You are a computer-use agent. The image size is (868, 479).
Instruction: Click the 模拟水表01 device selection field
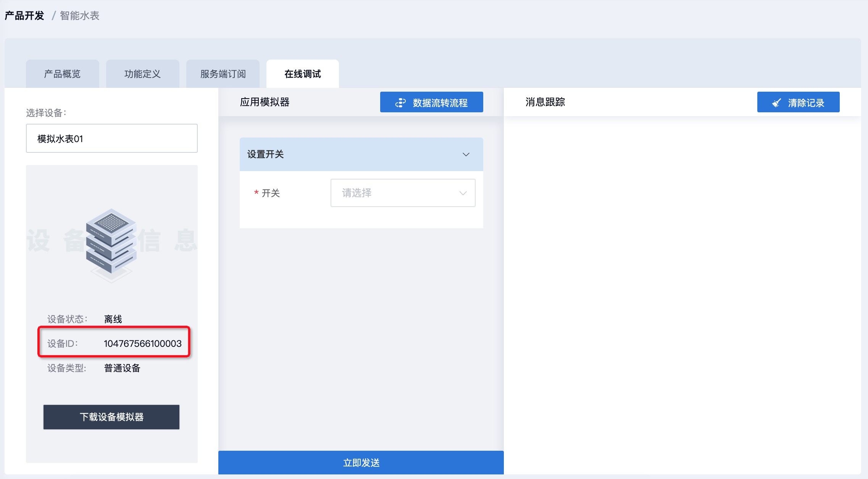[111, 138]
